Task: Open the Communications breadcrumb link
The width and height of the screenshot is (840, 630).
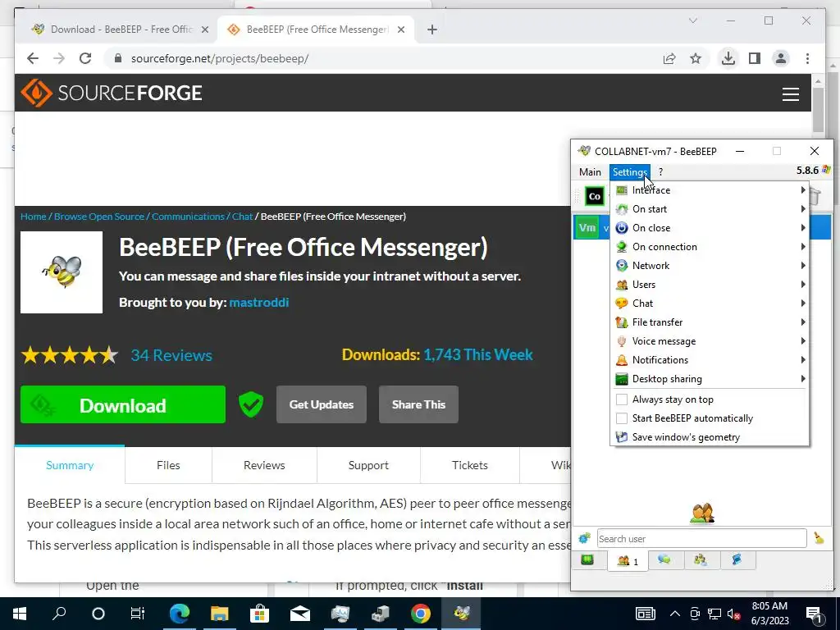Action: [x=188, y=217]
